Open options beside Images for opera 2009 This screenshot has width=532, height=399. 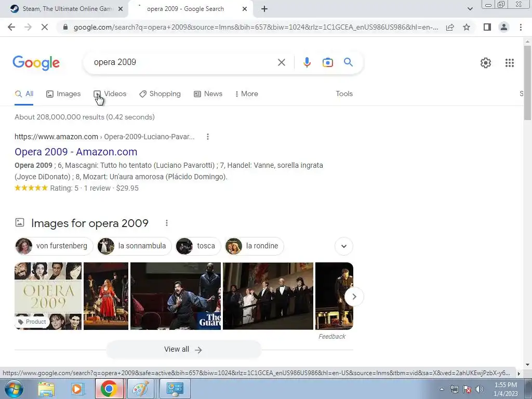pos(167,223)
